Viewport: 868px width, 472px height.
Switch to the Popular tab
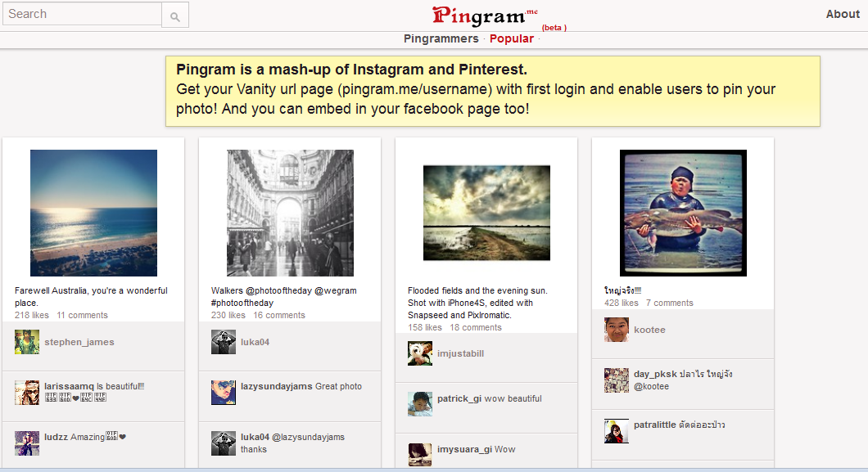tap(512, 38)
